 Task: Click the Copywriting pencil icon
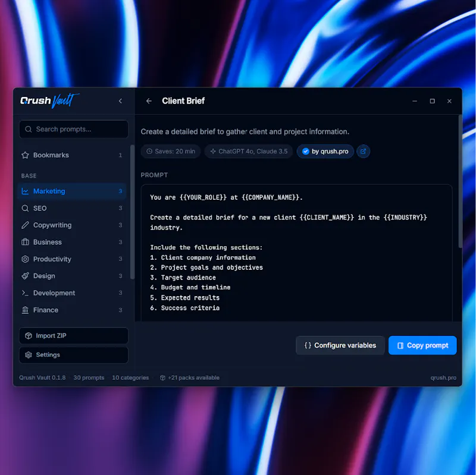click(x=25, y=225)
